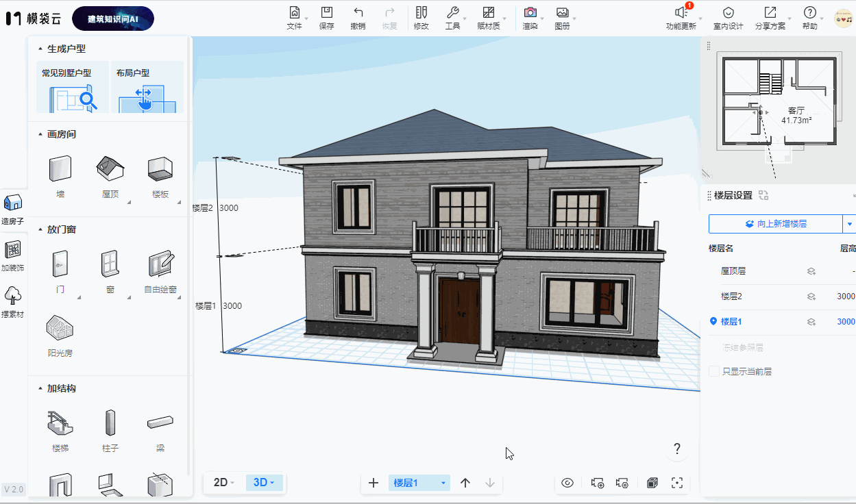Open the 楼层1 floor selector dropdown

419,483
